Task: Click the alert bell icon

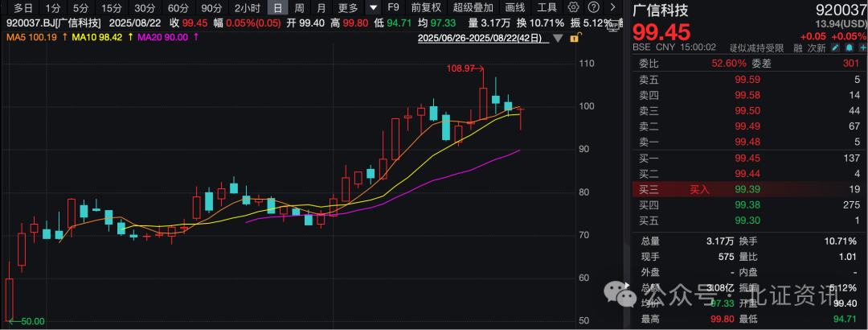Action: click(x=849, y=48)
